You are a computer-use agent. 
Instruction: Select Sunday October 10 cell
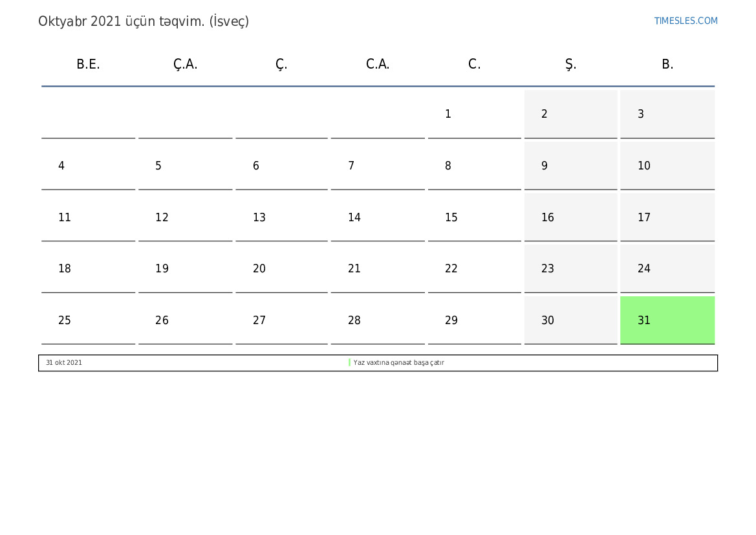[667, 166]
